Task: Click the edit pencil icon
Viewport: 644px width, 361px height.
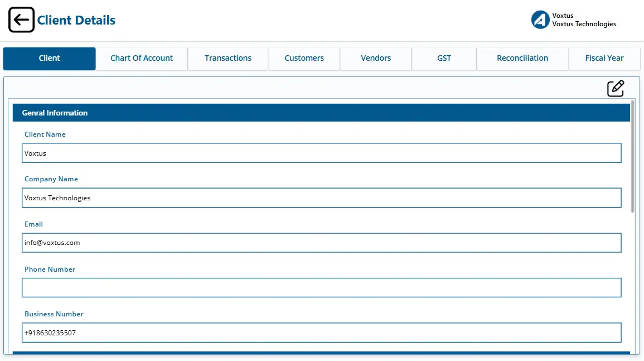Action: [x=615, y=88]
